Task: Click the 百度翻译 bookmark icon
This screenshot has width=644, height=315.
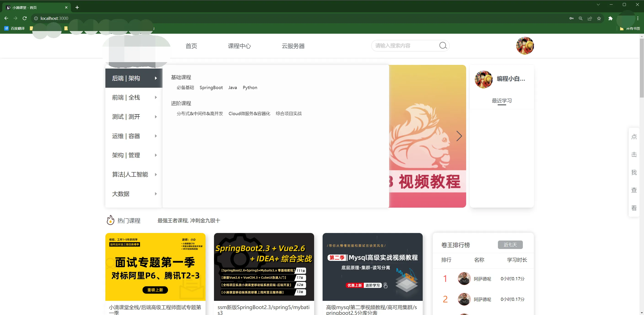Action: (x=6, y=28)
